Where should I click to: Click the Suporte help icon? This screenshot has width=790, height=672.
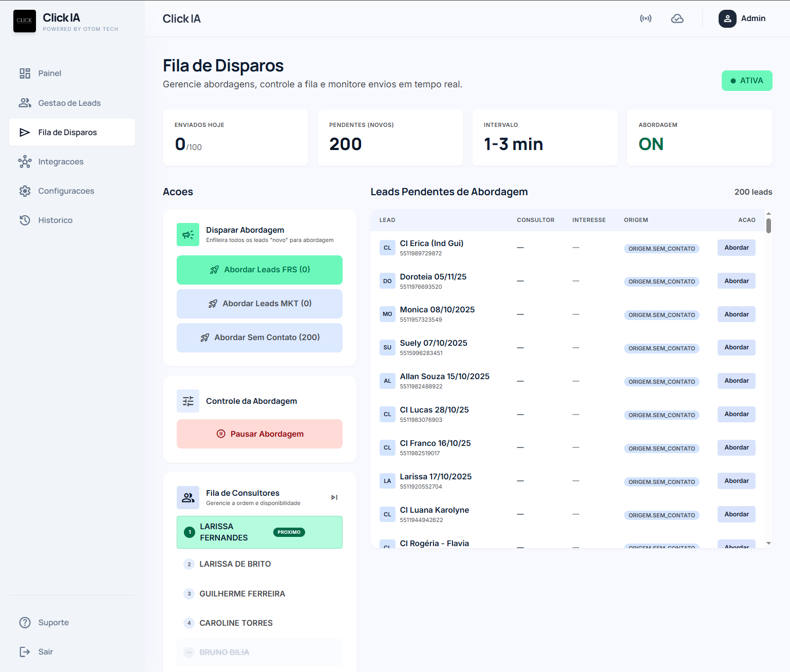pos(25,622)
